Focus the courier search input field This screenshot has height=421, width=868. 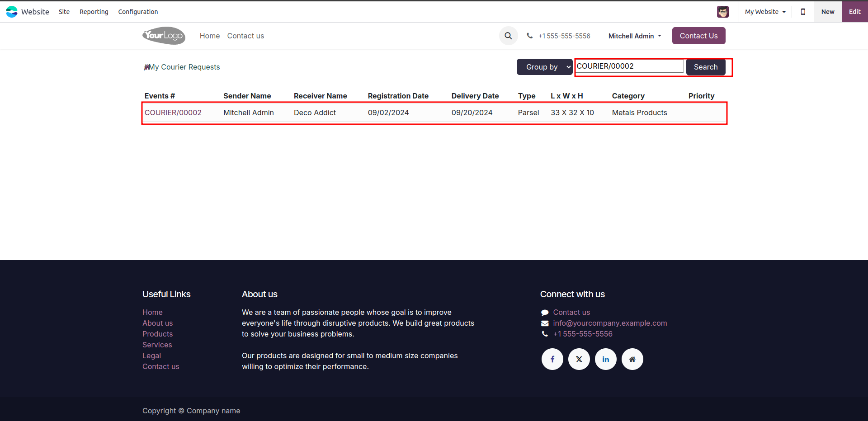click(x=629, y=66)
